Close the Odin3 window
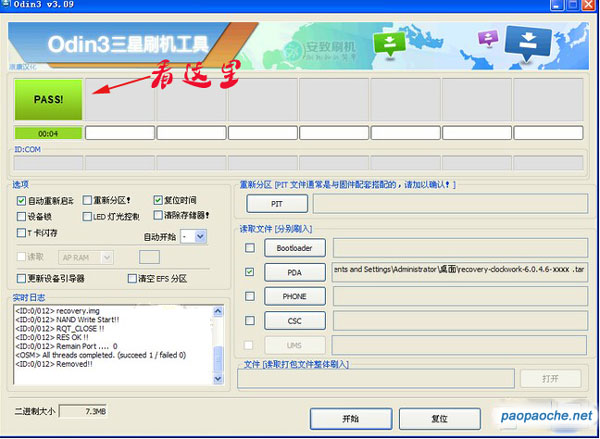The height and width of the screenshot is (439, 600). (x=589, y=5)
